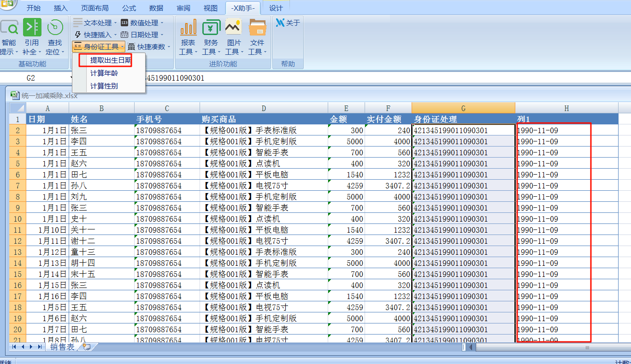Expand the 快捷凑数 dropdown
The width and height of the screenshot is (631, 364).
point(149,47)
